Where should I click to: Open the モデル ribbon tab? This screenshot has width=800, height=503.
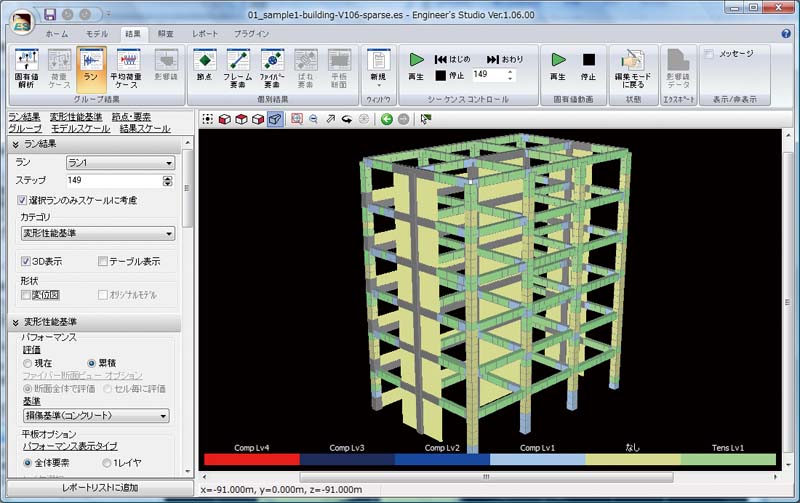pos(96,34)
